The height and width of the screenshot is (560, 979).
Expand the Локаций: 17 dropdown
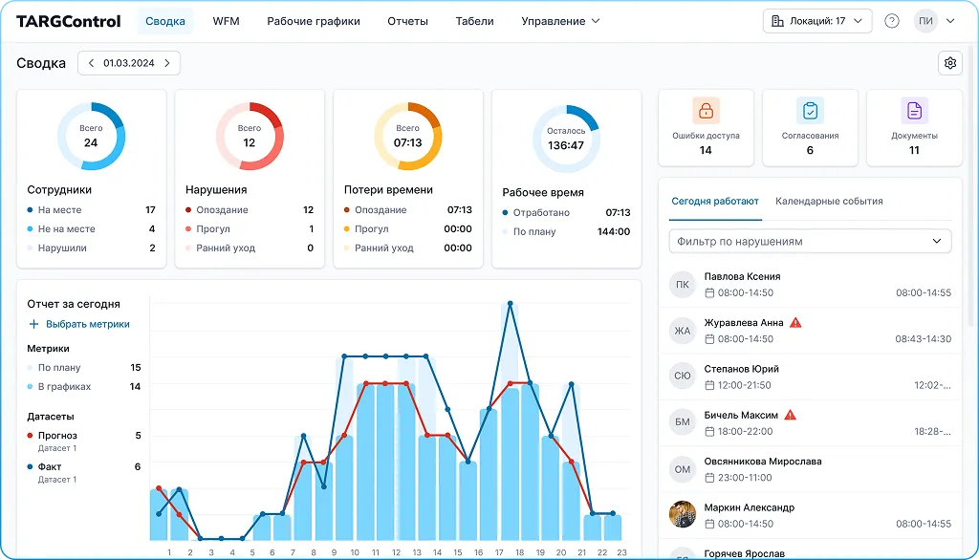click(817, 21)
